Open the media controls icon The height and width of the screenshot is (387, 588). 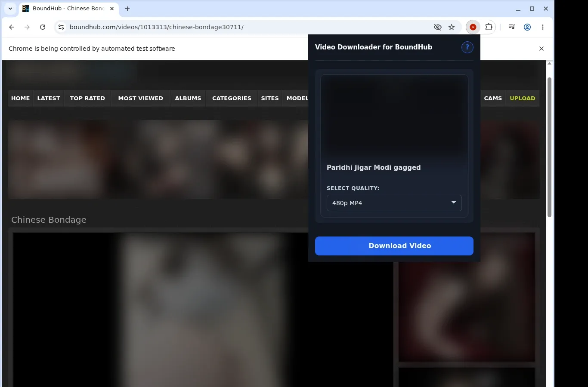coord(512,27)
